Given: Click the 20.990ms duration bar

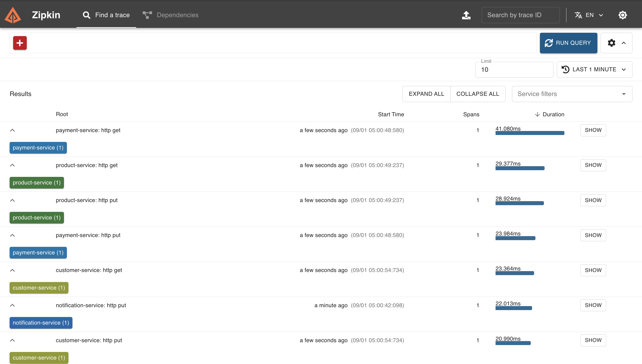Looking at the screenshot, I should pos(513,343).
